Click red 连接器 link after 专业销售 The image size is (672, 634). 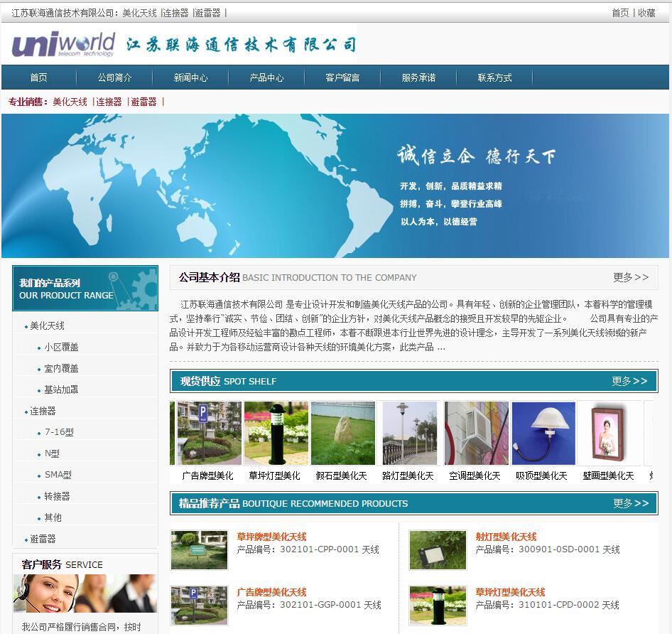pos(109,102)
